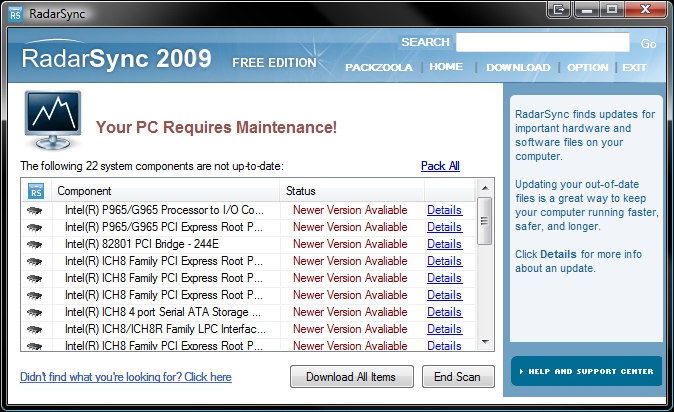Click the Download All Items button
Viewport: 674px width, 412px height.
pyautogui.click(x=352, y=377)
